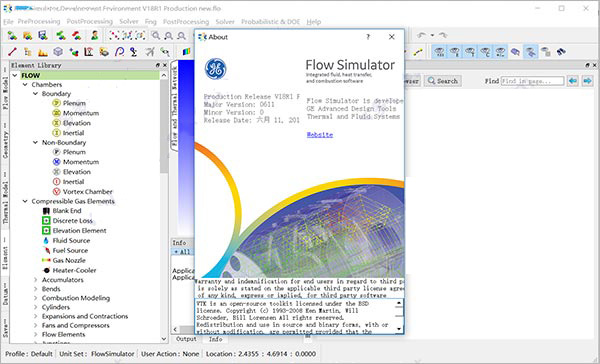Expand the Combustion Modeling tree node
This screenshot has width=600, height=364.
click(36, 298)
